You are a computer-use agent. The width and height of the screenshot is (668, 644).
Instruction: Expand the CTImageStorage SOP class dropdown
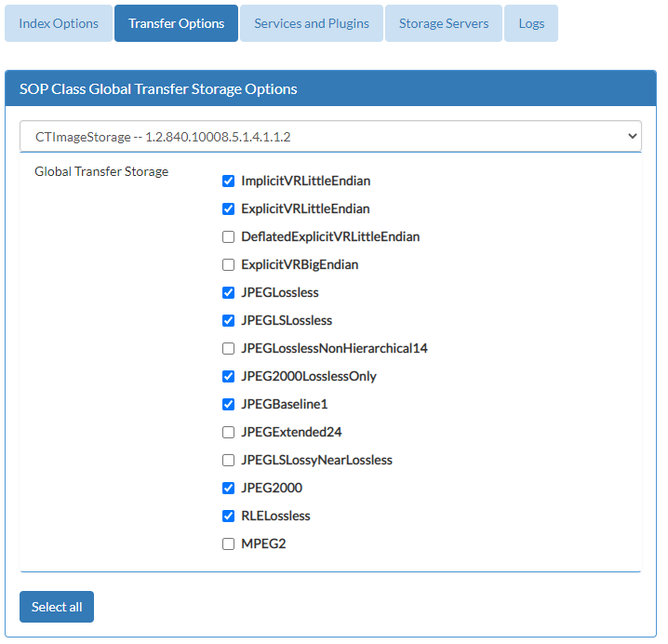330,137
